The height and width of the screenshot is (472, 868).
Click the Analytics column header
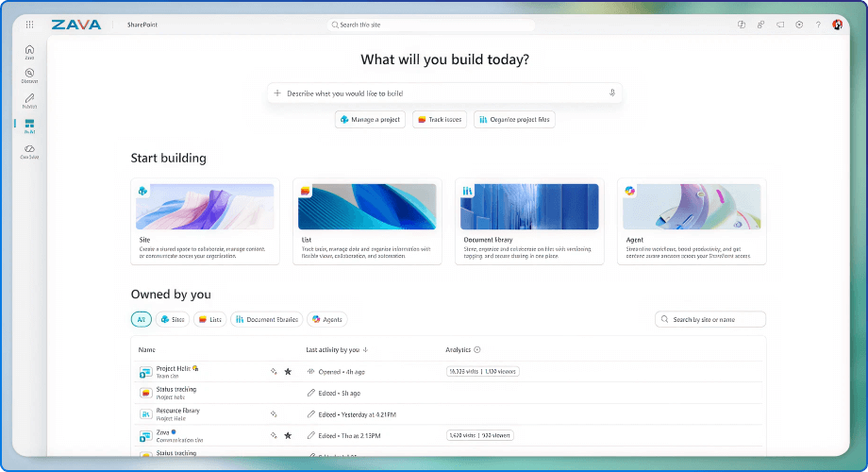coord(459,349)
